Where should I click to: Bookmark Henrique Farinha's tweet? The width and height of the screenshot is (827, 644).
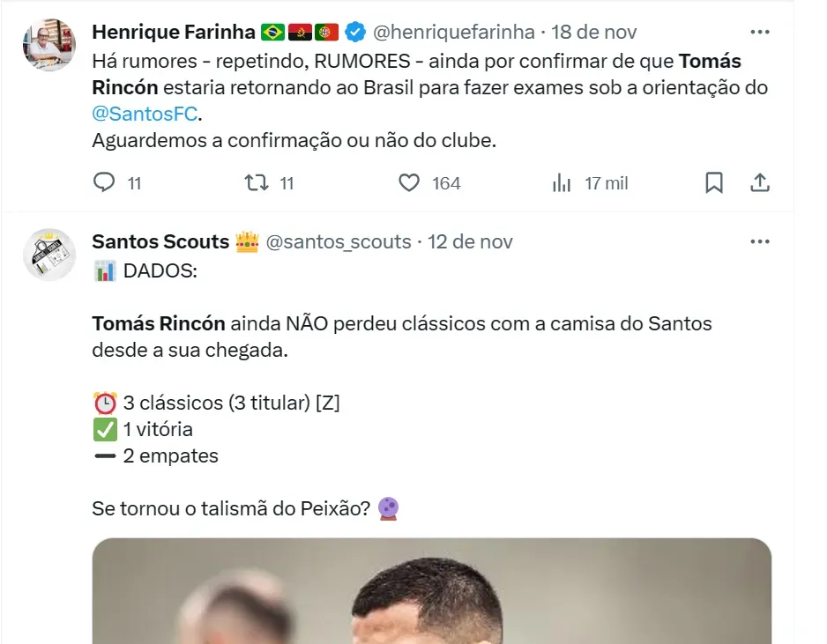click(x=714, y=183)
